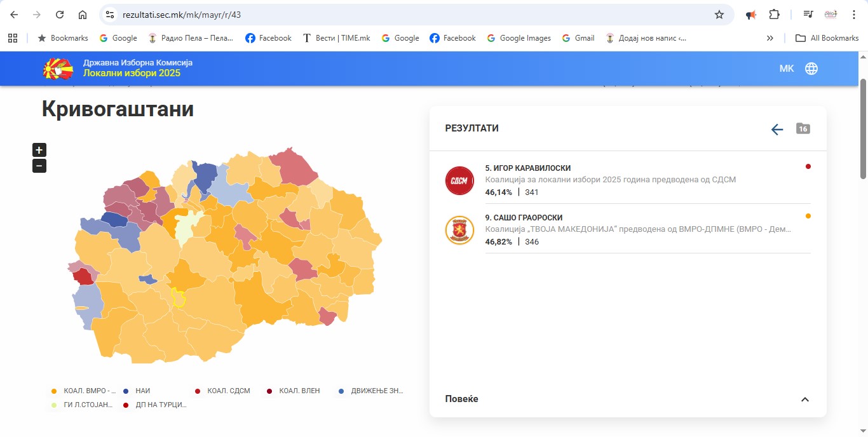The height and width of the screenshot is (437, 868).
Task: Click the folder icon with number 16
Action: [803, 129]
